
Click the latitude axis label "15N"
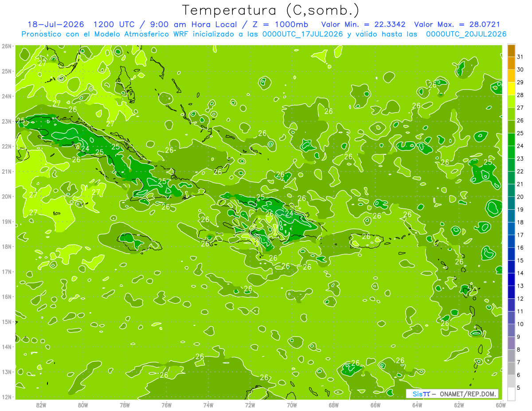tap(7, 322)
